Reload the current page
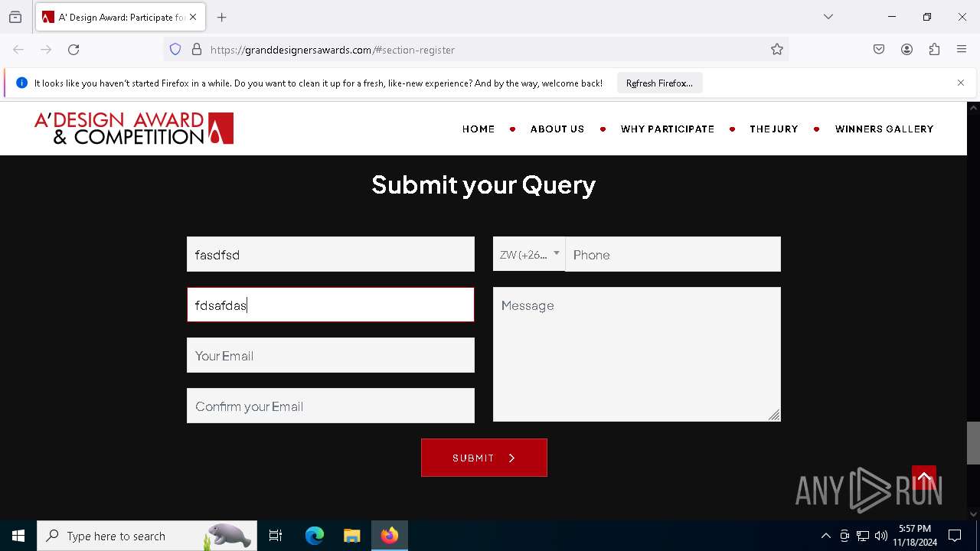980x551 pixels. 73,50
